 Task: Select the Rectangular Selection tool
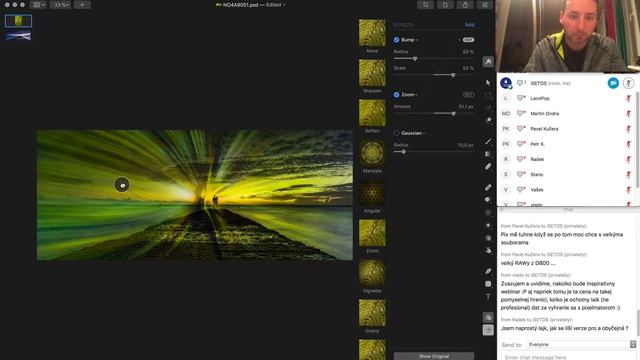pos(488,96)
